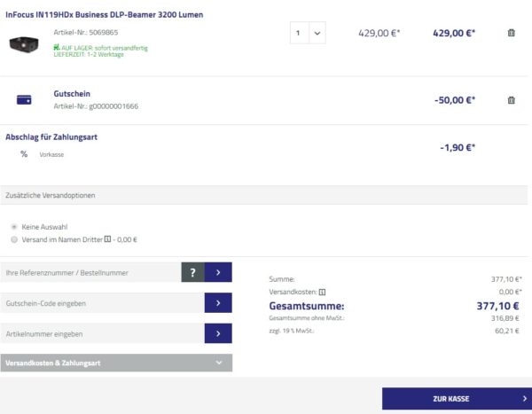Click the Referenznummer / Bestellnummer field

91,272
